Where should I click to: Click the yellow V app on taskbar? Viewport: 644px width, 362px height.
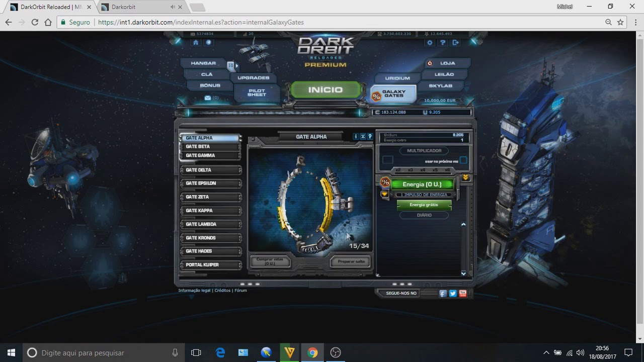pyautogui.click(x=289, y=352)
